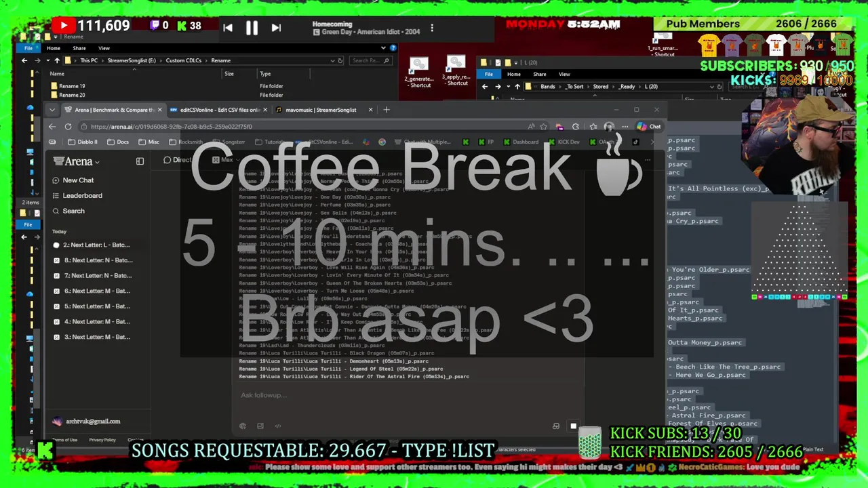Sort by Name column in Rename explorer
The image size is (868, 488).
point(57,74)
